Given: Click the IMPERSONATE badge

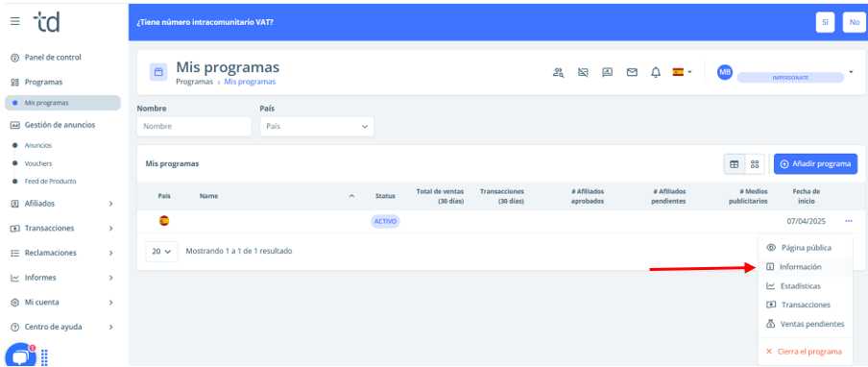Looking at the screenshot, I should tap(790, 78).
